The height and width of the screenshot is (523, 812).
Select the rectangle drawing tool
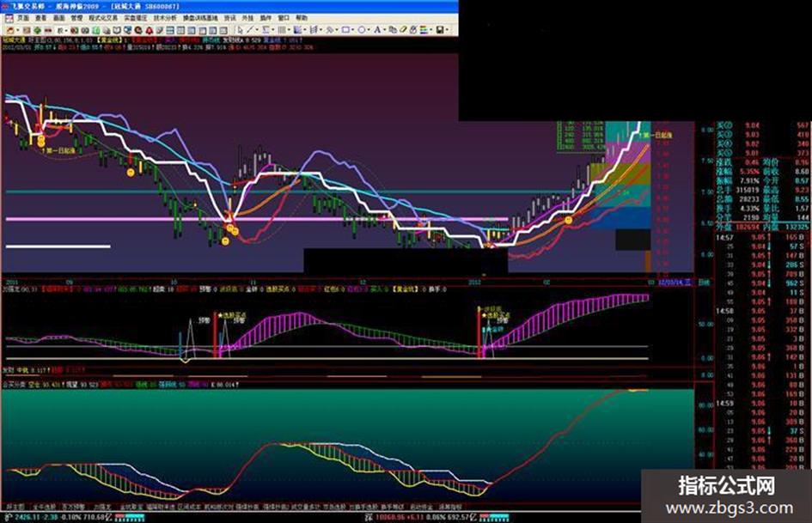(345, 30)
